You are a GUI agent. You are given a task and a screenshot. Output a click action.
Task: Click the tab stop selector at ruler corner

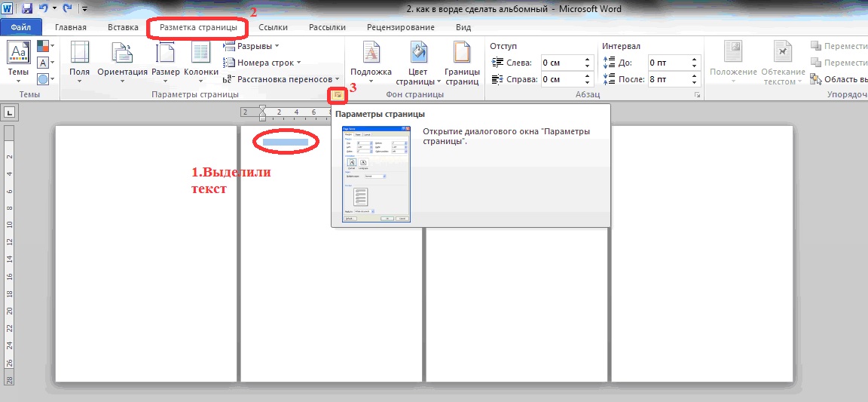(9, 113)
